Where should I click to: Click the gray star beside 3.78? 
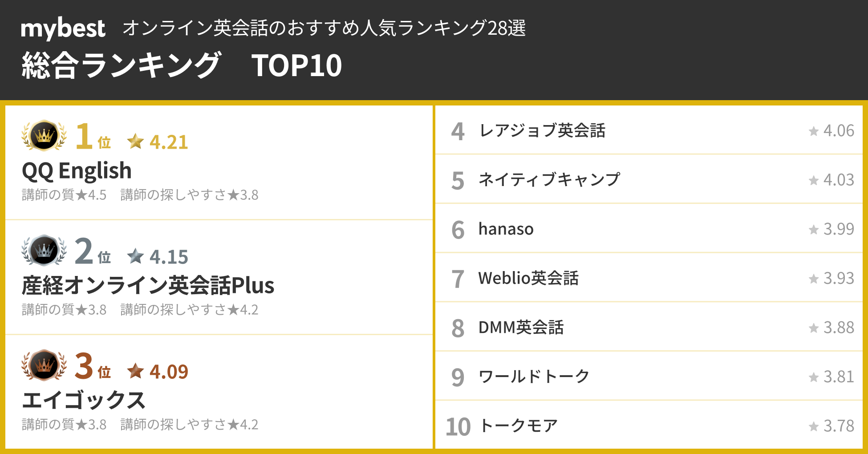click(x=813, y=426)
